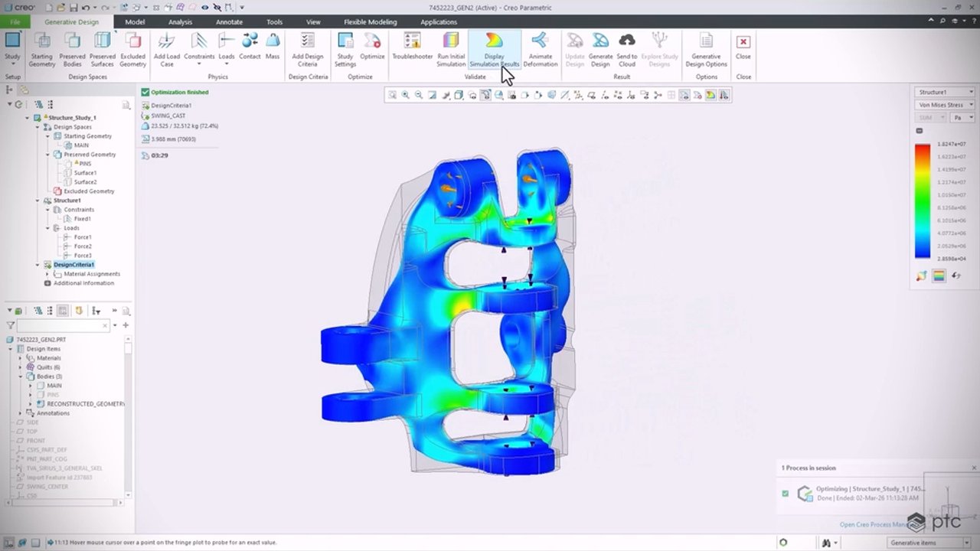Screen dimensions: 980x551
Task: Click the regenerate icon above the study tree
Action: coord(18,104)
